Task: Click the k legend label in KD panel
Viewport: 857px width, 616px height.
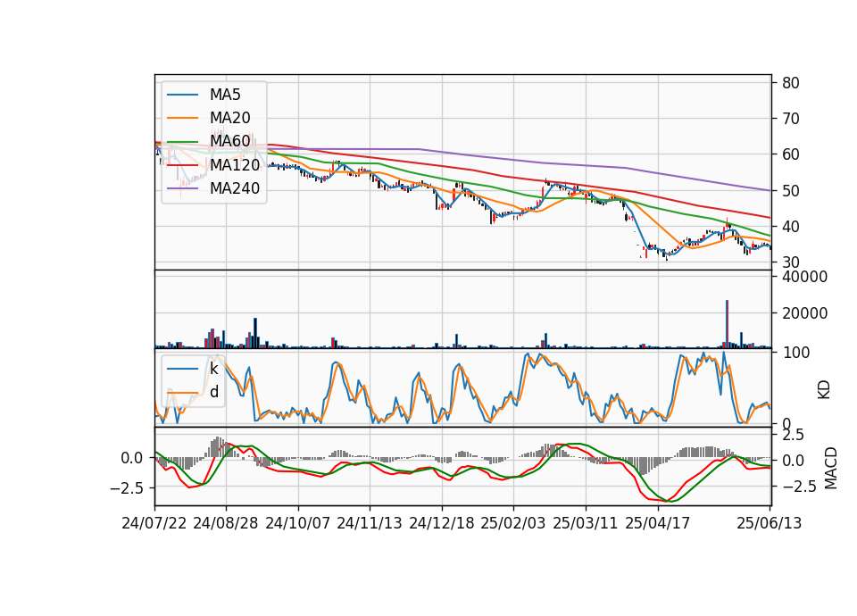Action: (213, 369)
